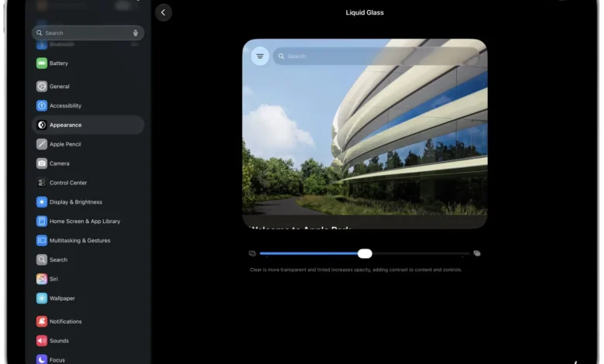604x364 pixels.
Task: Tap the microphone icon in sidebar search
Action: click(136, 33)
